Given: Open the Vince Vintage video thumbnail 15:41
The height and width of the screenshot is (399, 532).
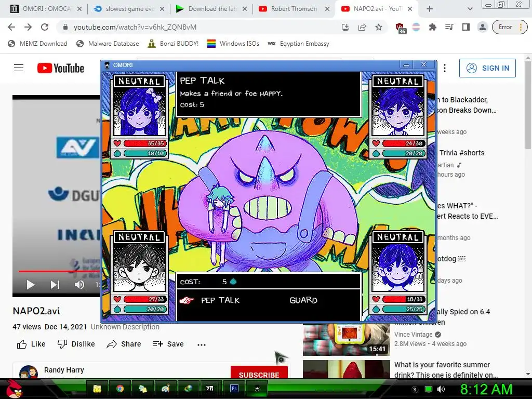Looking at the screenshot, I should (x=347, y=340).
